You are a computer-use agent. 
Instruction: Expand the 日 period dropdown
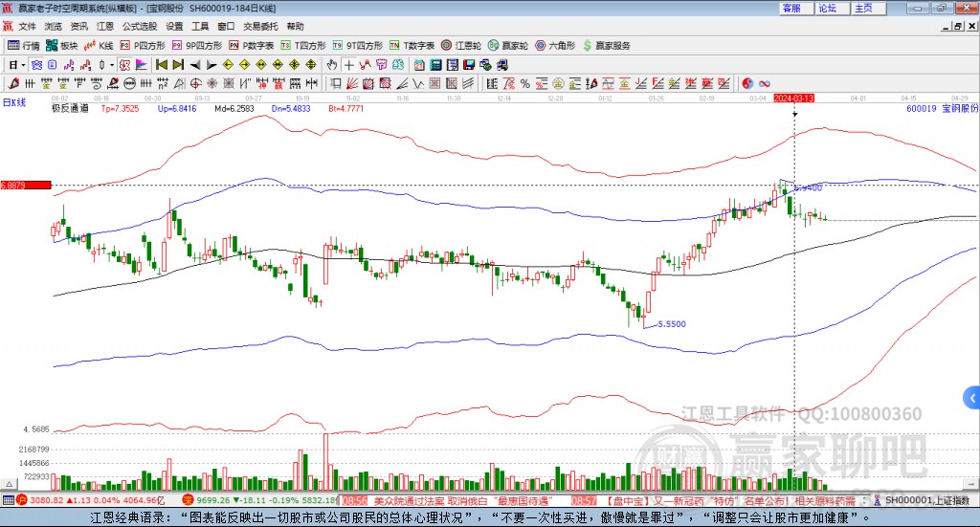pyautogui.click(x=16, y=65)
